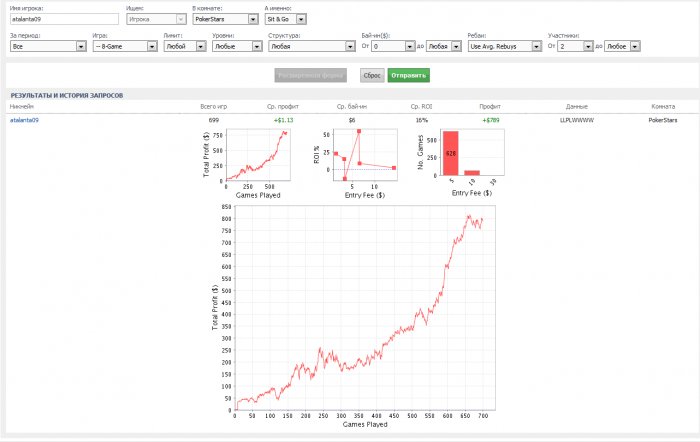Expand the Структура dropdown
The height and width of the screenshot is (442, 700).
click(x=312, y=46)
